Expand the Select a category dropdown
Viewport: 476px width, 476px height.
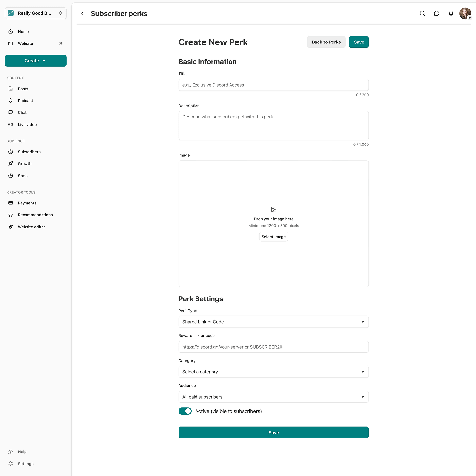pyautogui.click(x=274, y=372)
